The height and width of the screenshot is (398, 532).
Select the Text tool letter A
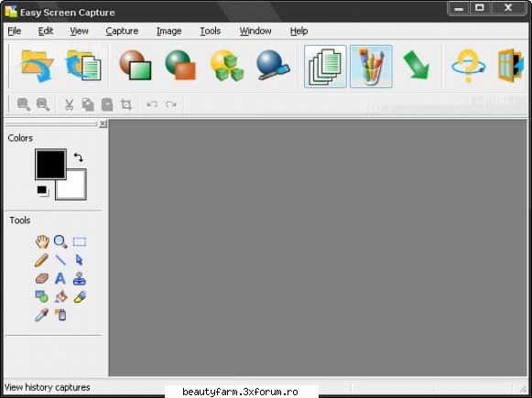click(60, 279)
